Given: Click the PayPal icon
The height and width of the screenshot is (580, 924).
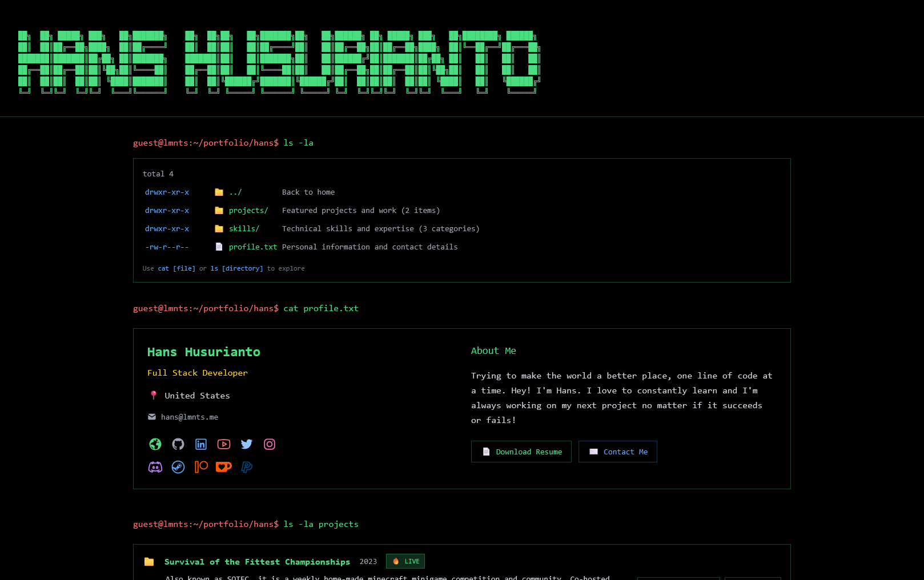Looking at the screenshot, I should 247,467.
